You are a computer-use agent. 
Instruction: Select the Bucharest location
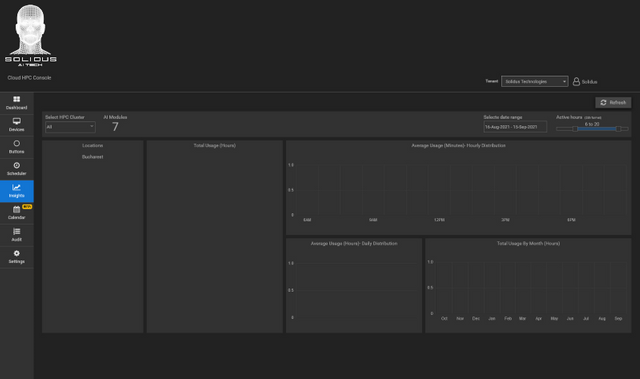pyautogui.click(x=93, y=157)
